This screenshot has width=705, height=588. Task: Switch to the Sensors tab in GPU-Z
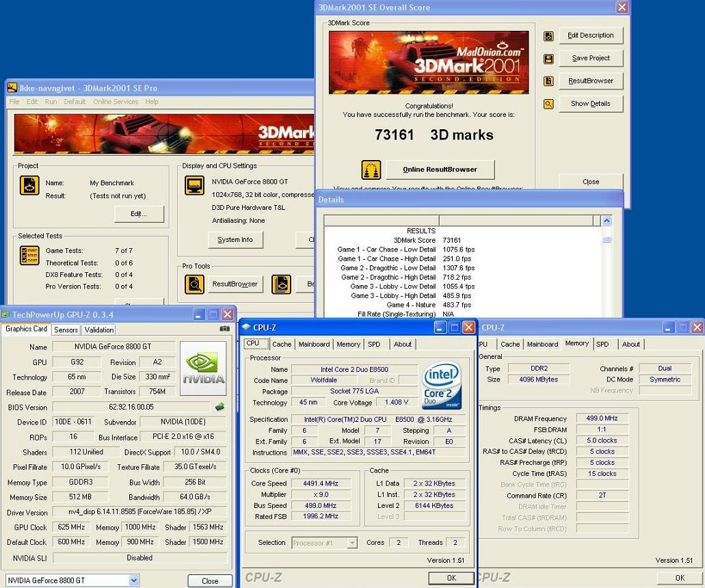66,330
